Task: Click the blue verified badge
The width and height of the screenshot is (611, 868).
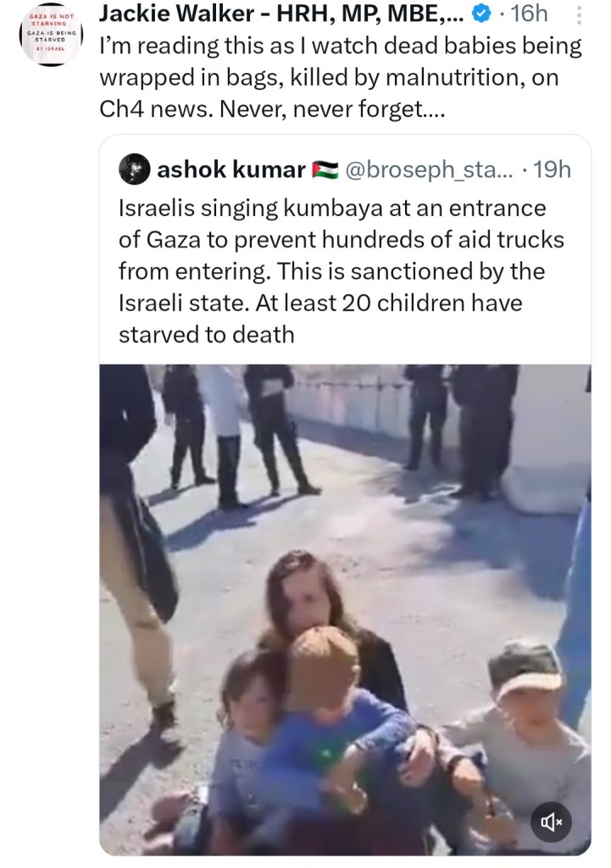Action: [x=482, y=15]
